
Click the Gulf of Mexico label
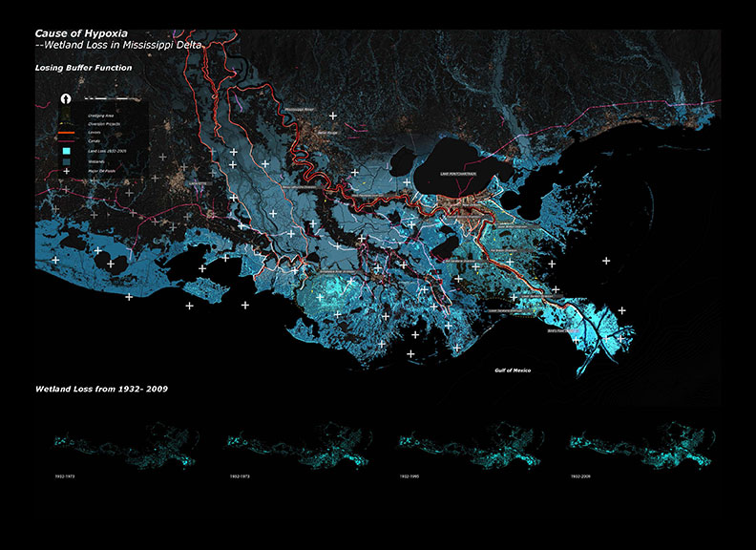512,370
